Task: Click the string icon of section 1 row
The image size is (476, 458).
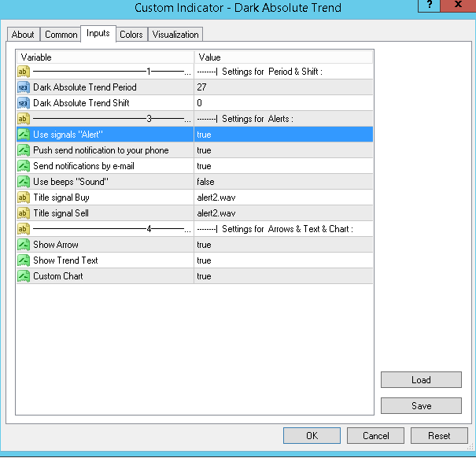Action: pyautogui.click(x=24, y=72)
